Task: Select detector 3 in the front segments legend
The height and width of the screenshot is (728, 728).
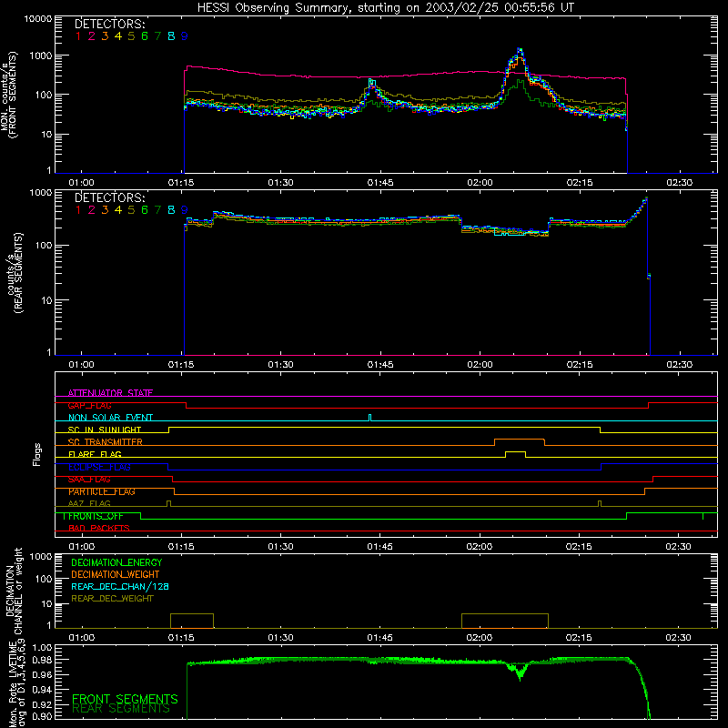Action: 105,36
